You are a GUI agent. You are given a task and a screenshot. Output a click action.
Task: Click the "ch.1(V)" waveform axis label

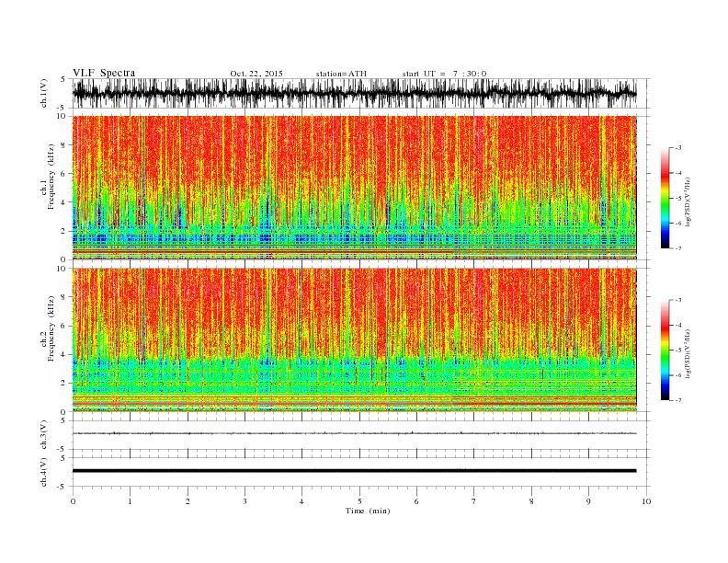[44, 93]
